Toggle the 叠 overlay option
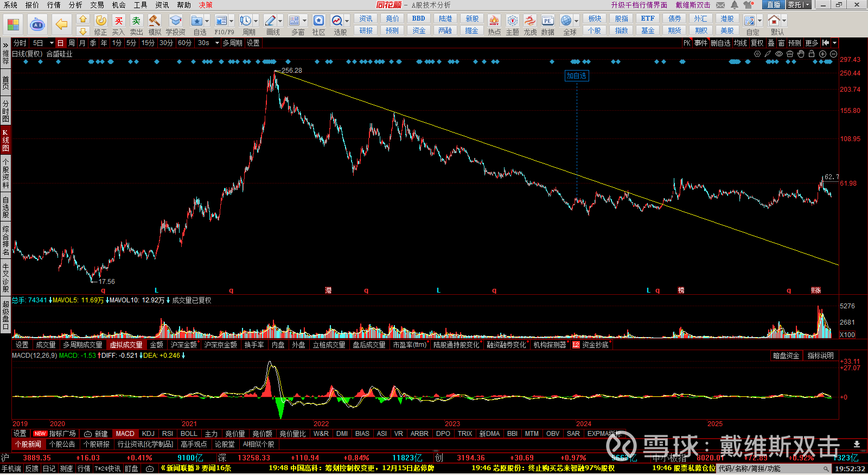 (771, 43)
